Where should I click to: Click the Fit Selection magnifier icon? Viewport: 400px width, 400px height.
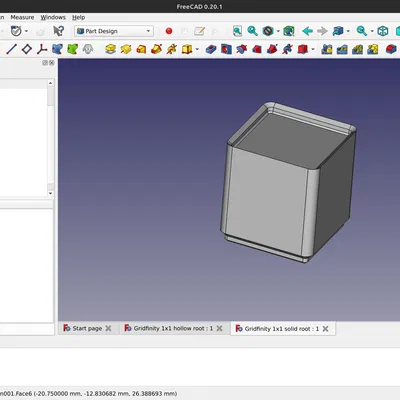pyautogui.click(x=252, y=31)
